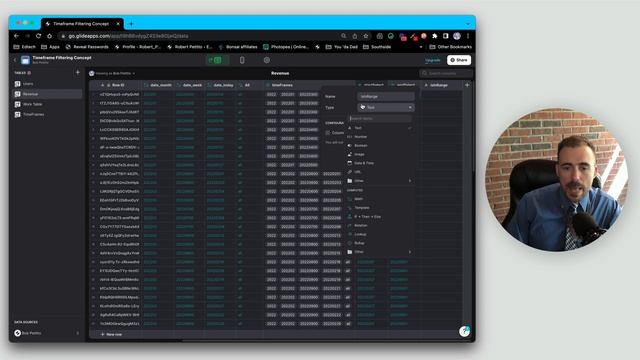640x360 pixels.
Task: Select the Image column type
Action: pos(380,154)
